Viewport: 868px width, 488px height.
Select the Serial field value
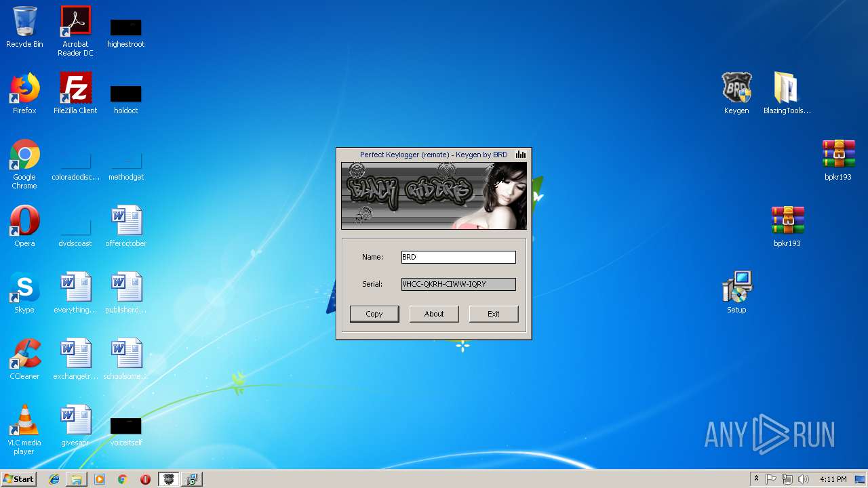(458, 284)
